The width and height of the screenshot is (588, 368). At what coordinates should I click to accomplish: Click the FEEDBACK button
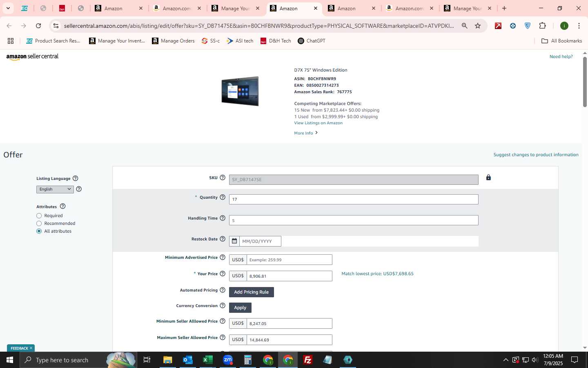click(x=21, y=348)
